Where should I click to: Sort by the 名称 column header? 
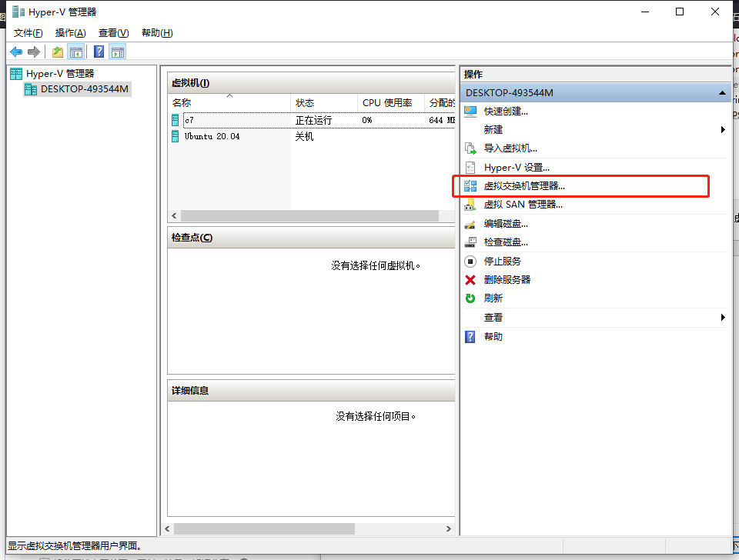coord(229,103)
